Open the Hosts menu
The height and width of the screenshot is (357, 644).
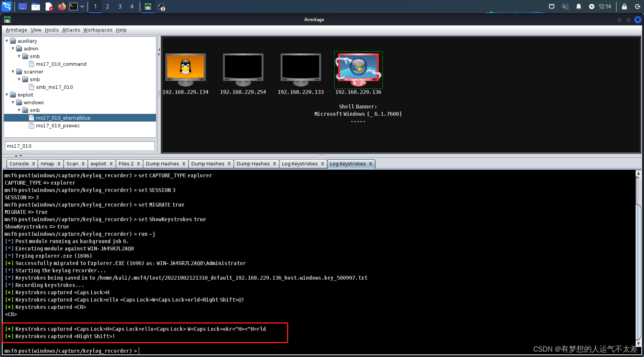pyautogui.click(x=52, y=30)
